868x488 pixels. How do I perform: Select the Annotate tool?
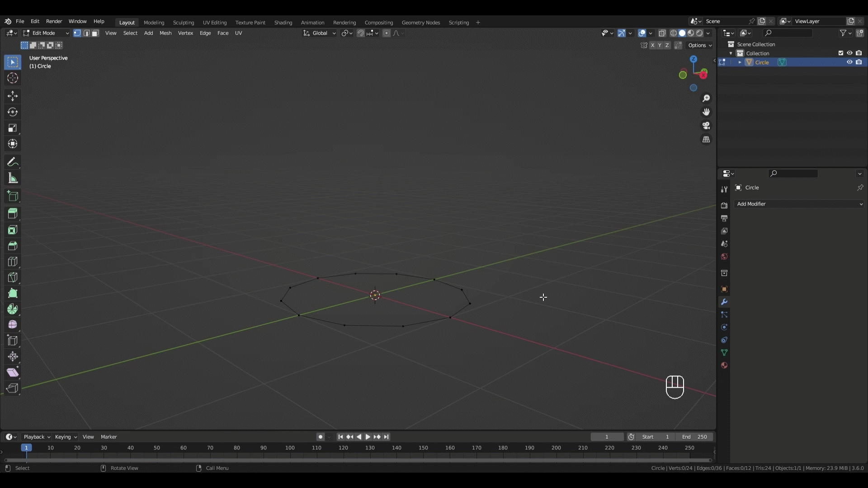coord(13,162)
